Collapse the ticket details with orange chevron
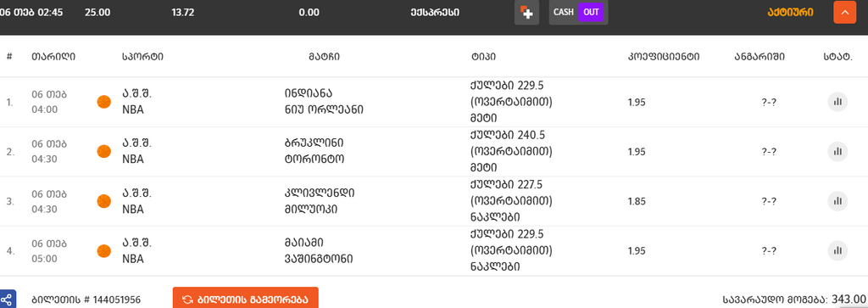Image resolution: width=868 pixels, height=308 pixels. [x=845, y=12]
